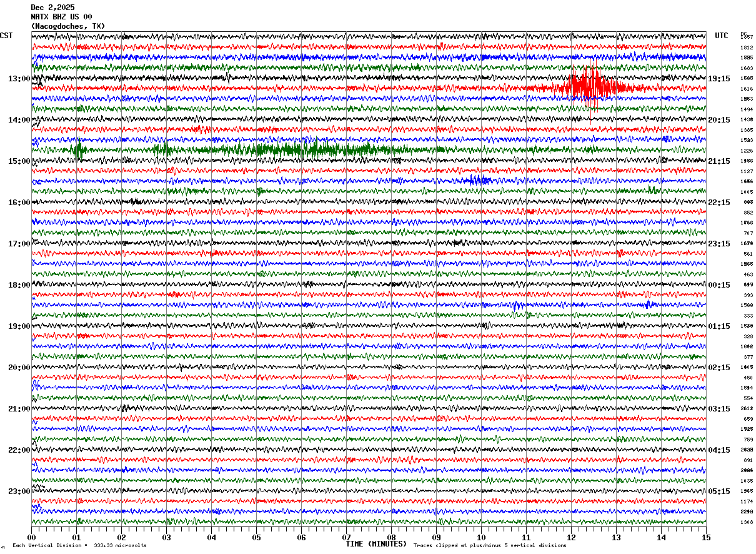This screenshot has height=554, width=756.
Task: Click the '23:15' UTC time label
Action: click(719, 244)
